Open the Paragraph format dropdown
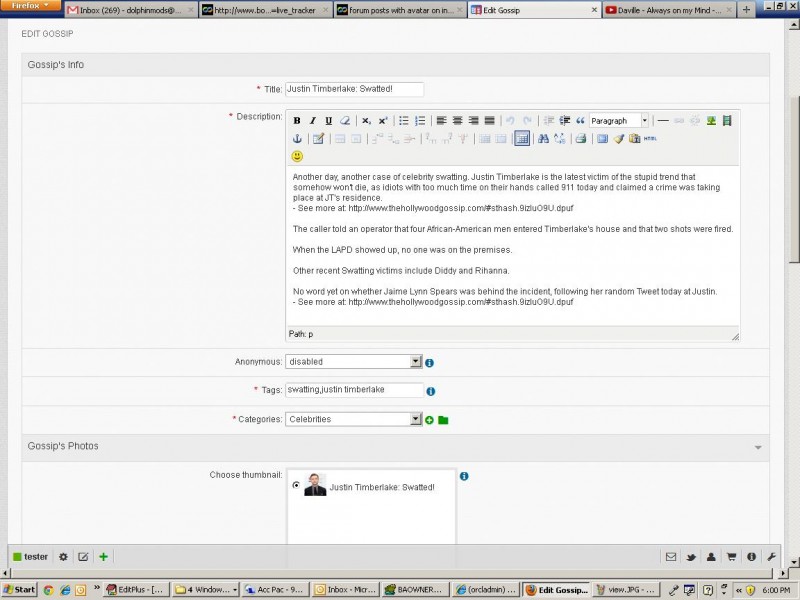Screen dimensions: 800x600 pyautogui.click(x=619, y=121)
